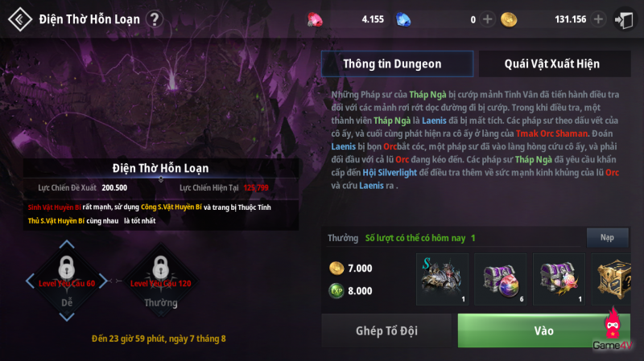Click the Ghép Tổ Đội button
This screenshot has height=361, width=644.
coord(386,330)
